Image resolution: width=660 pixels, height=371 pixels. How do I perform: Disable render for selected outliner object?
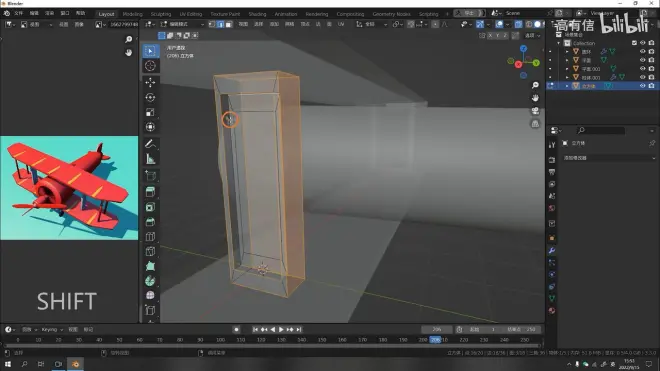(652, 86)
